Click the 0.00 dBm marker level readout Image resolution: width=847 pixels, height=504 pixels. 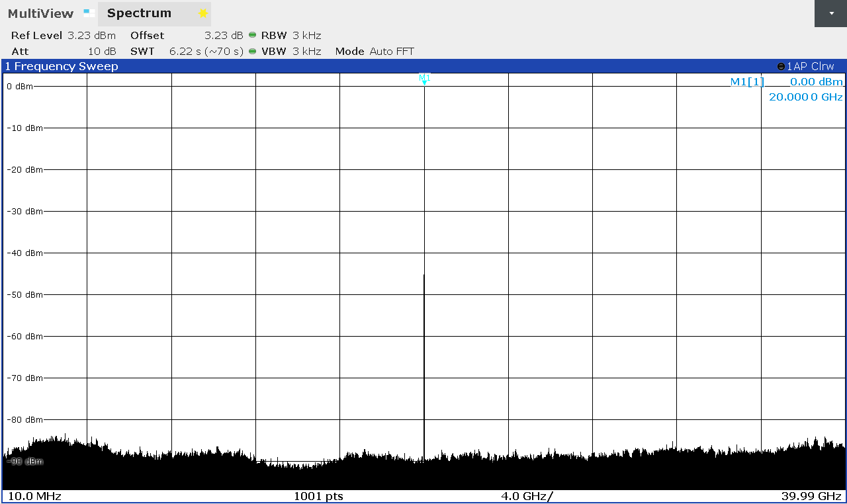817,81
